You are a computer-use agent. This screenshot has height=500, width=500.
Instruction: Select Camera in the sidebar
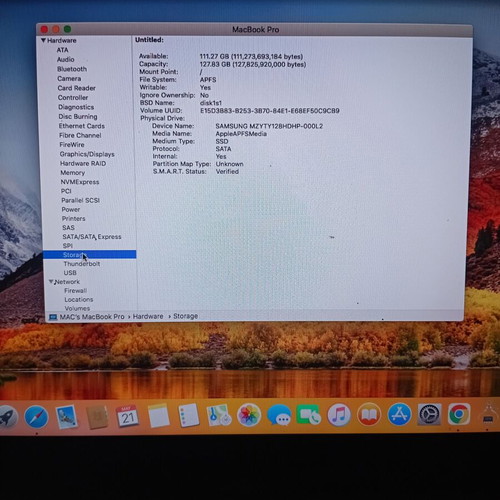pos(69,79)
